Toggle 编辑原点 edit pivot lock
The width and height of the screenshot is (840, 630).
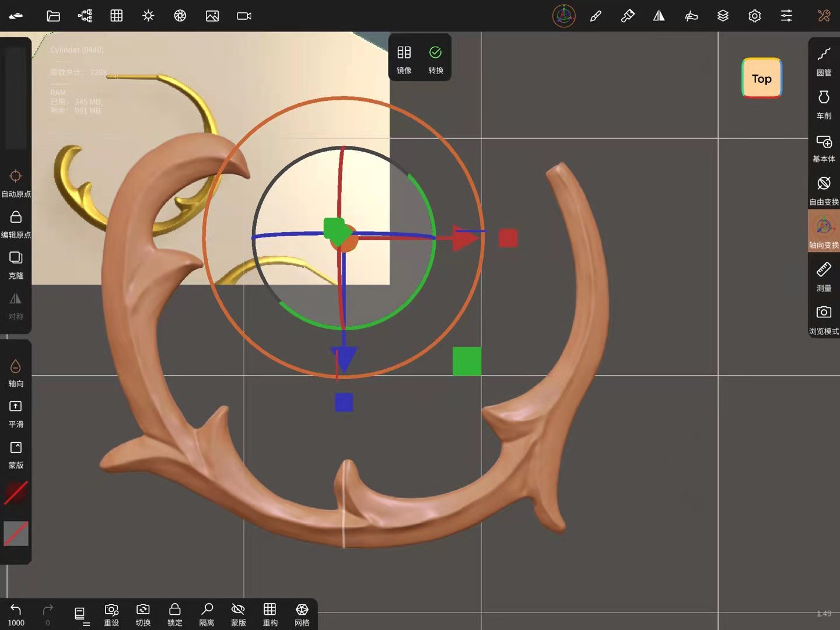(16, 225)
